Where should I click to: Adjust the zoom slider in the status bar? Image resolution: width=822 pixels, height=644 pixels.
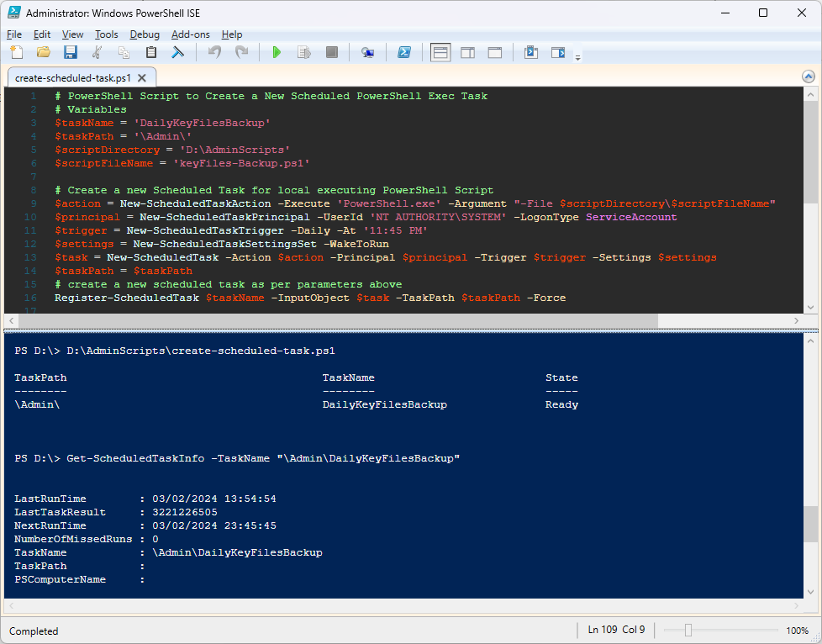[x=688, y=630]
